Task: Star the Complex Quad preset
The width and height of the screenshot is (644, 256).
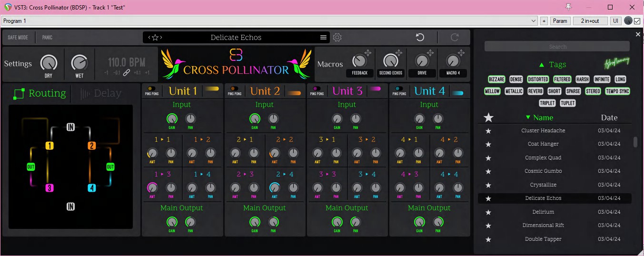Action: click(x=488, y=158)
